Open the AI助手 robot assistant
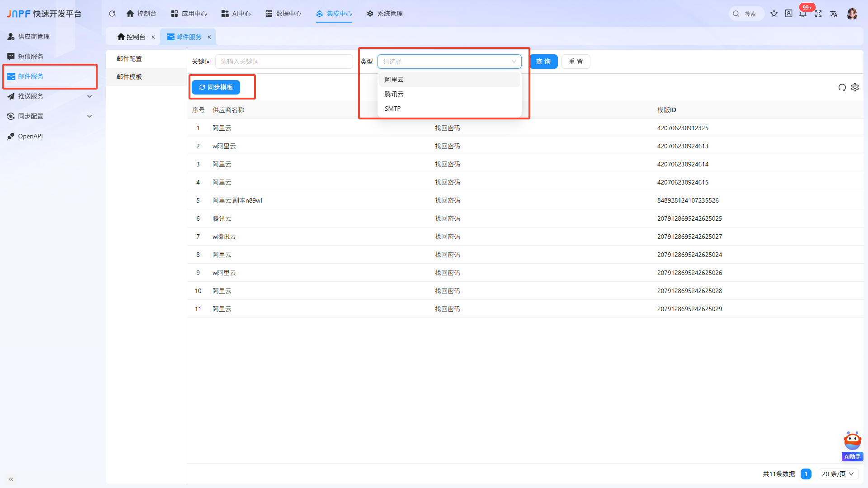This screenshot has width=868, height=488. point(853,446)
